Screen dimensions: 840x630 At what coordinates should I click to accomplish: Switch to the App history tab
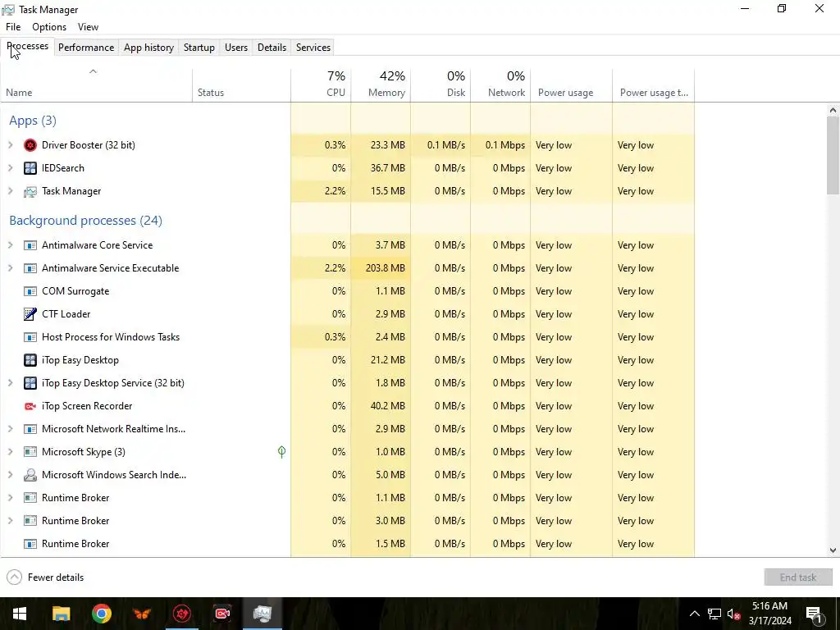[x=149, y=48]
